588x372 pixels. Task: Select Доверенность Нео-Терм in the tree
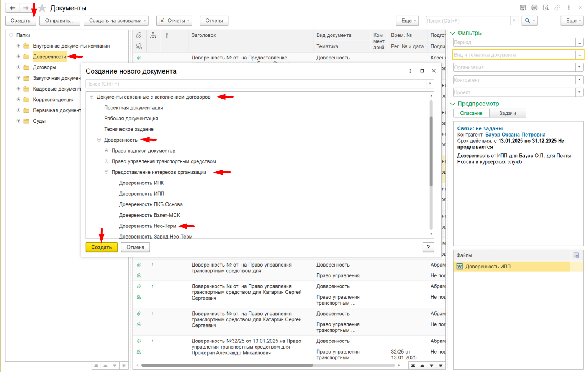pos(147,226)
